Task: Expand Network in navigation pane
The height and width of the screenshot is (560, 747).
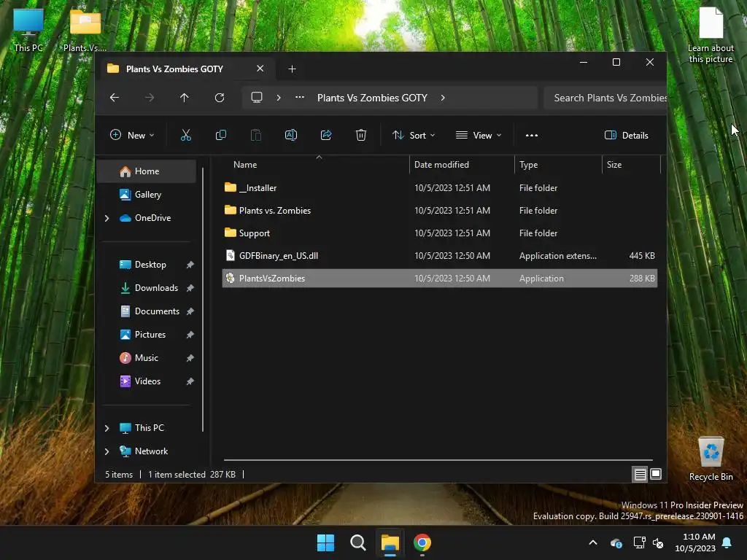Action: pos(107,451)
